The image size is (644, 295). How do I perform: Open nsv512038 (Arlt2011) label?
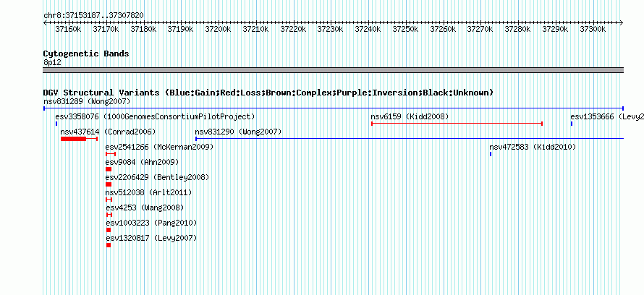point(148,192)
